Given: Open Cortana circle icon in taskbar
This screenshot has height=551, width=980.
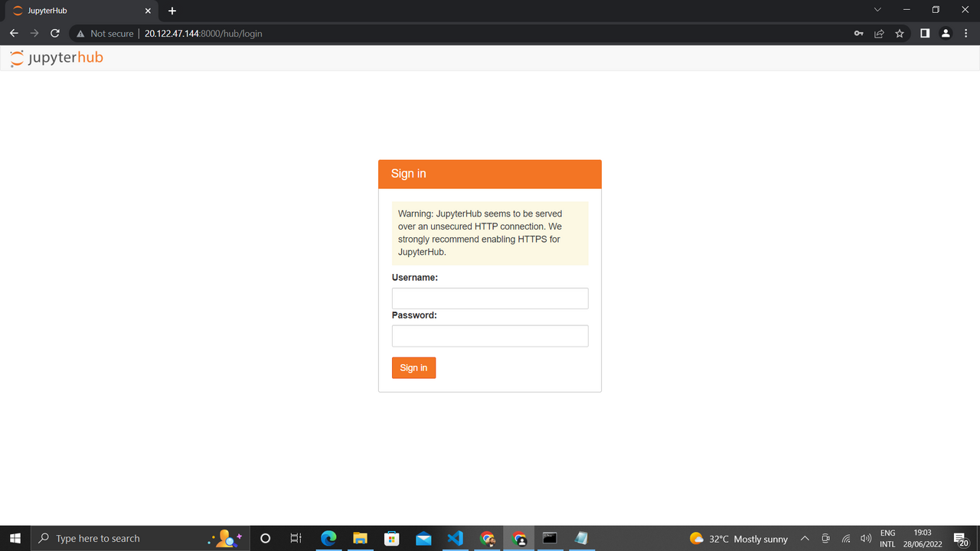Looking at the screenshot, I should pos(265,539).
